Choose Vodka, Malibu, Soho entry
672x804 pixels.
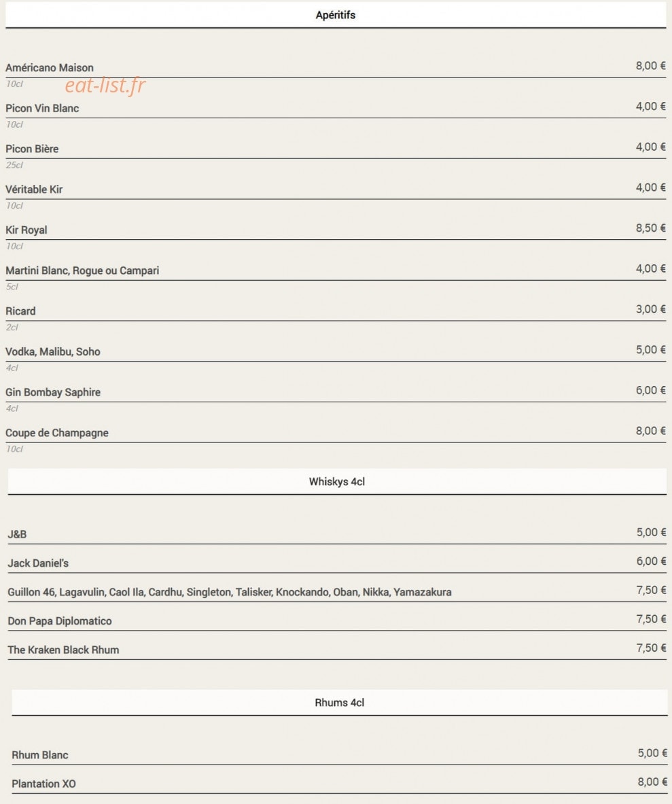pyautogui.click(x=53, y=351)
